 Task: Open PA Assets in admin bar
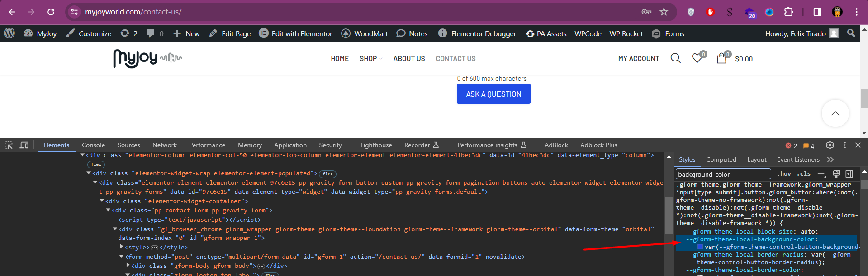(546, 33)
